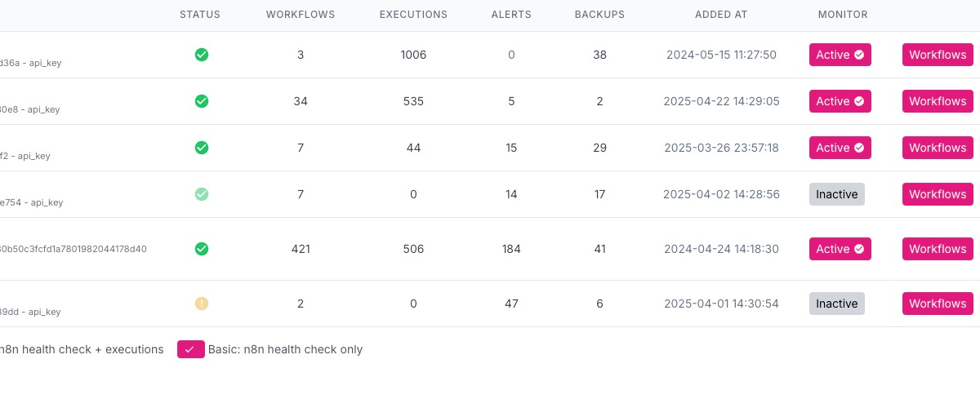Click Alerts count 184

(511, 249)
